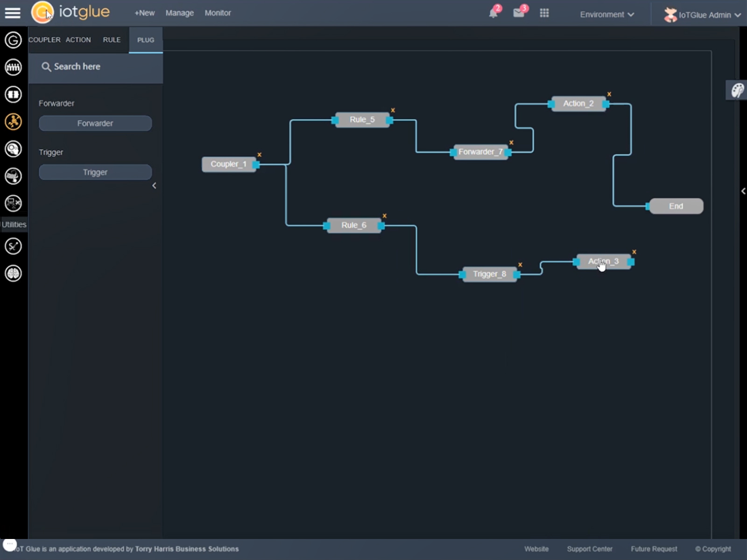Image resolution: width=747 pixels, height=560 pixels.
Task: Click the Trigger plug button
Action: click(x=95, y=172)
